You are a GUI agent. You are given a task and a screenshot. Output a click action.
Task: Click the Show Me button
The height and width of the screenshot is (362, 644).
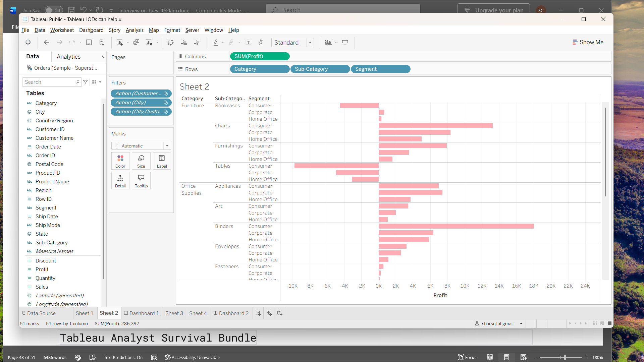588,42
